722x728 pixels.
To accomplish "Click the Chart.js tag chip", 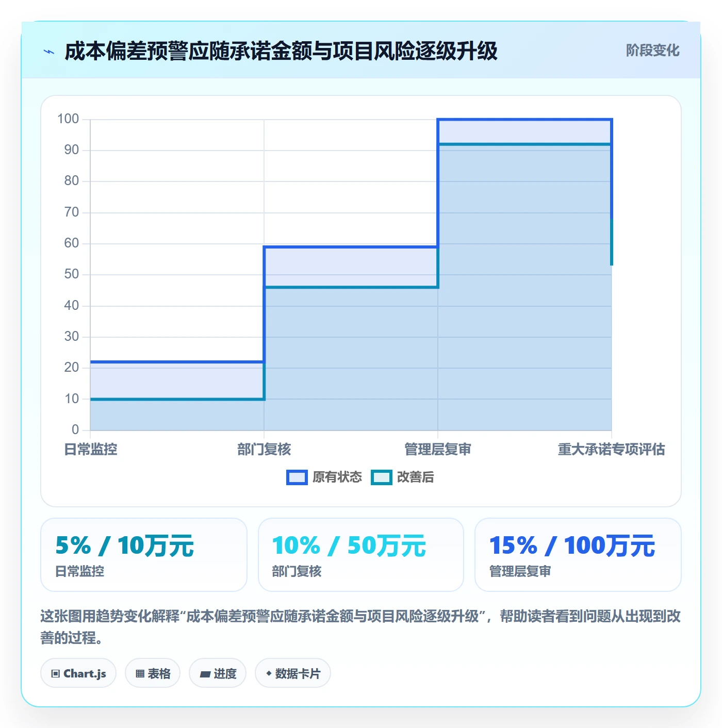I will click(78, 673).
